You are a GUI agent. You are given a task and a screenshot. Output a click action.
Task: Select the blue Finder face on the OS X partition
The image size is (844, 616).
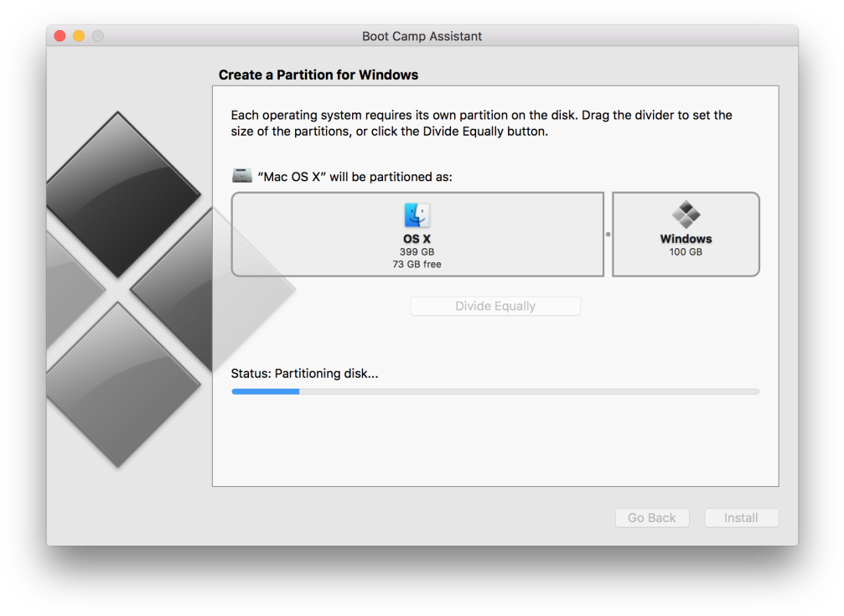tap(416, 215)
